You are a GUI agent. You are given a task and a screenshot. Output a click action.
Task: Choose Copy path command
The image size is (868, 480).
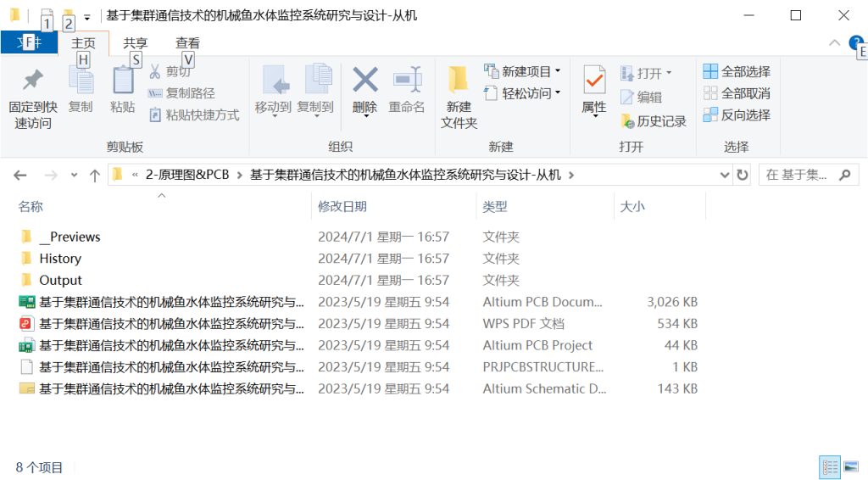coord(181,93)
